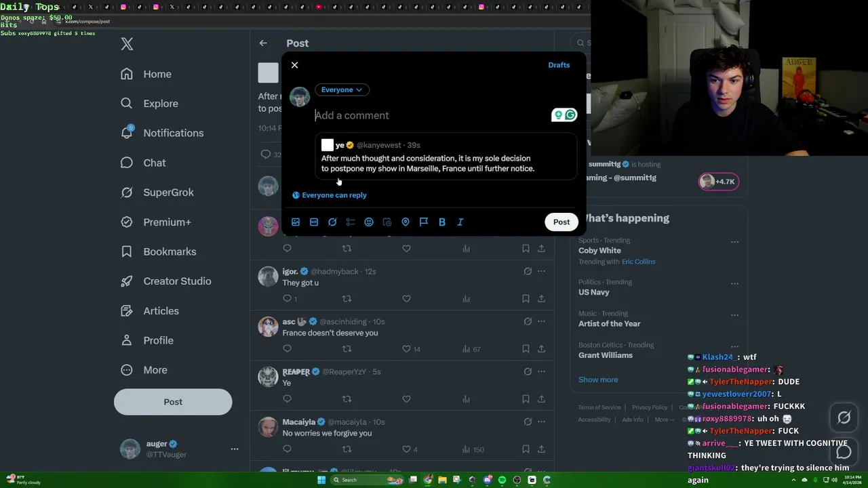The width and height of the screenshot is (868, 488).
Task: Apply bold formatting in composer
Action: [442, 222]
